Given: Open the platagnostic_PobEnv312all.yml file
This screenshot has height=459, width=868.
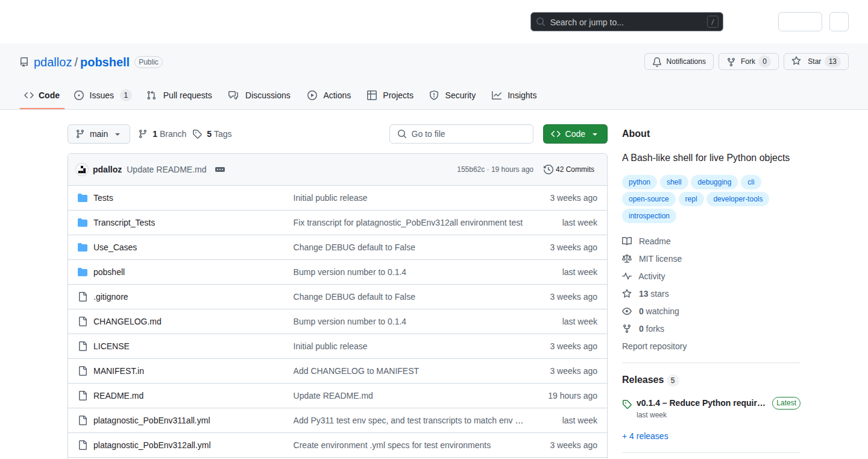Looking at the screenshot, I should tap(152, 445).
